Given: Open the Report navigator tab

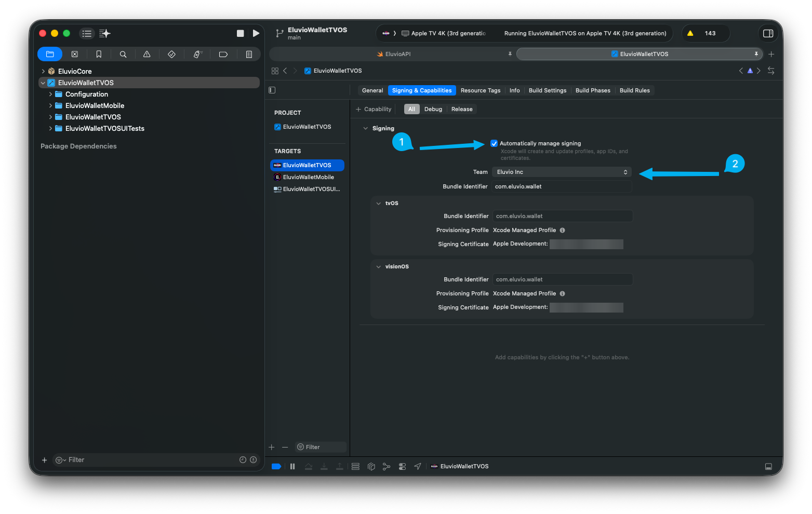Looking at the screenshot, I should [249, 54].
